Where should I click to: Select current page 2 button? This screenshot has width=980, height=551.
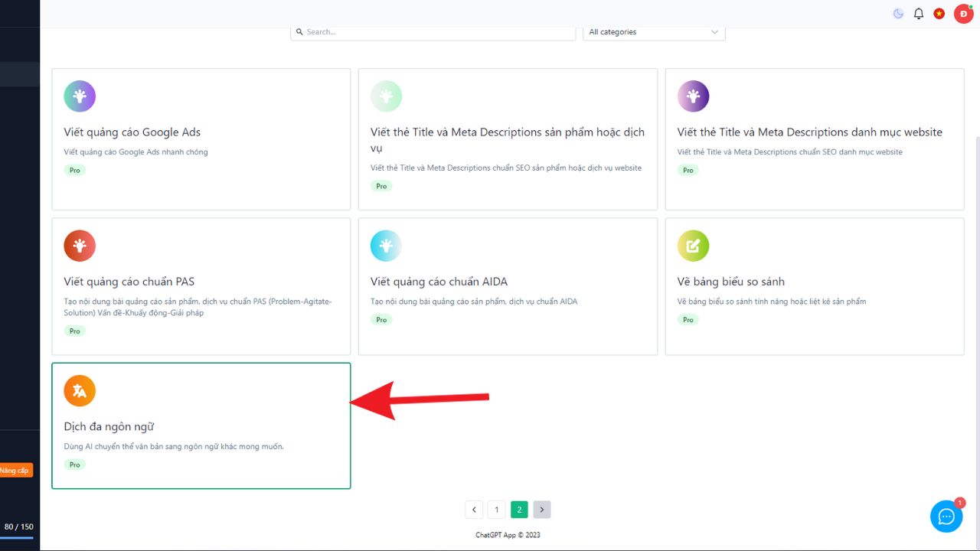pos(519,510)
